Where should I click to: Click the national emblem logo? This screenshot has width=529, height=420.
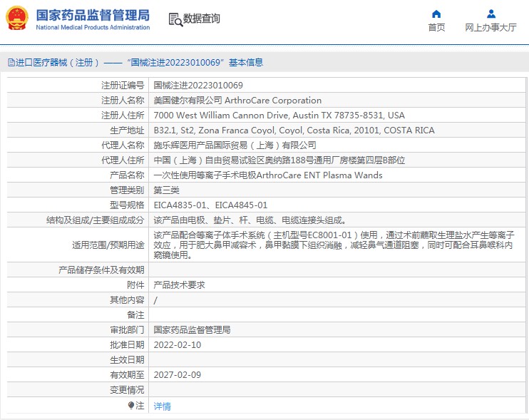(16, 19)
